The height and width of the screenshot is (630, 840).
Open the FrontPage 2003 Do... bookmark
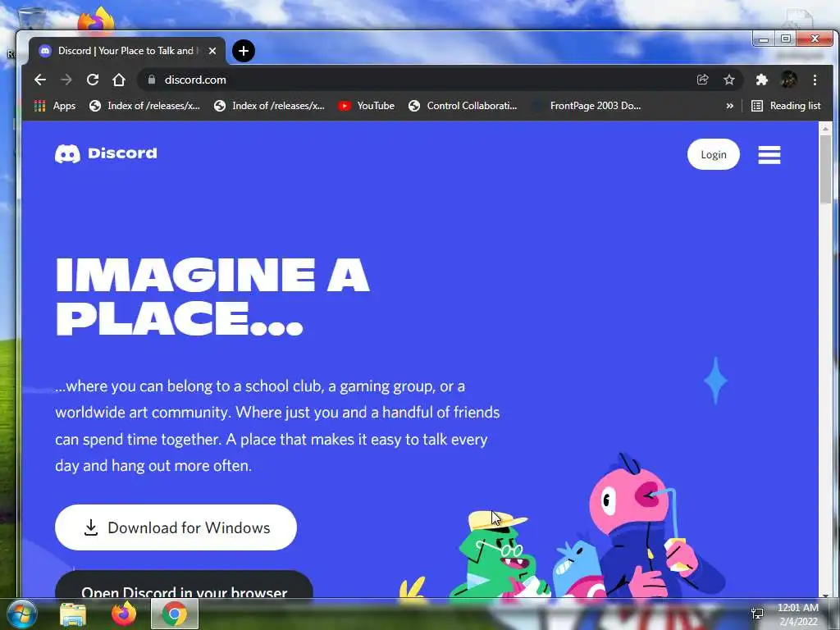pos(587,106)
